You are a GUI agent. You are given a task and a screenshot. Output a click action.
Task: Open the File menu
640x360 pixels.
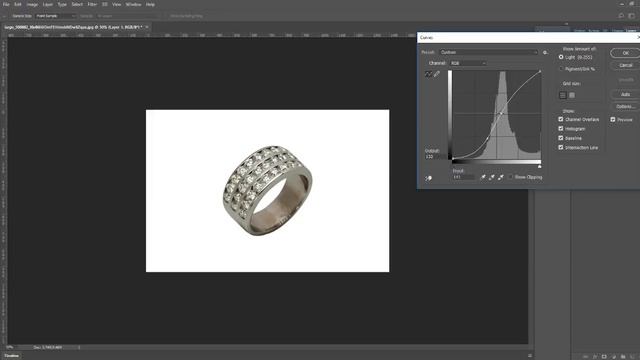pyautogui.click(x=6, y=4)
